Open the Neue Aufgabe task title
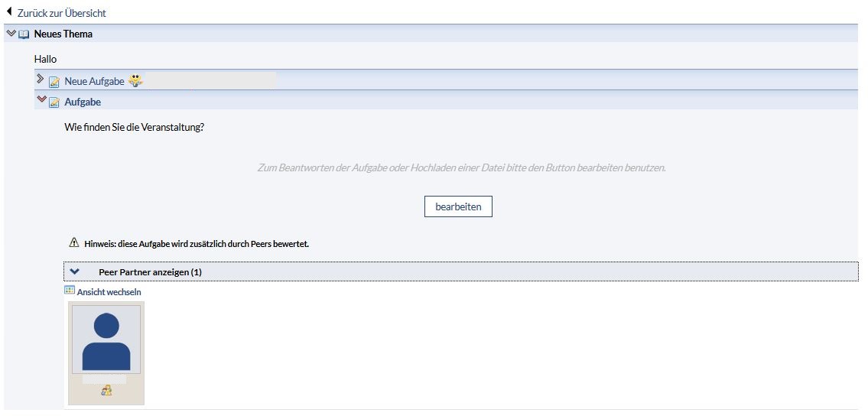 (x=94, y=81)
